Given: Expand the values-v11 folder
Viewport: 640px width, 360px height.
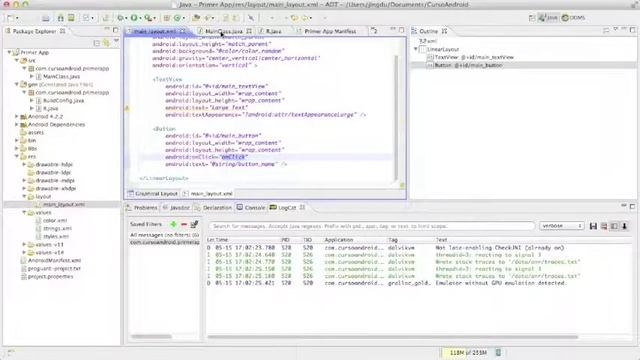Looking at the screenshot, I should click(x=24, y=244).
